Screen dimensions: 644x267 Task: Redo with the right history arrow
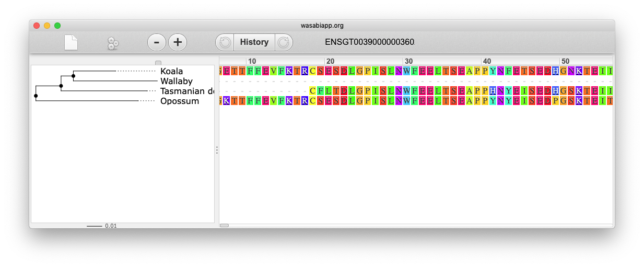pos(284,42)
